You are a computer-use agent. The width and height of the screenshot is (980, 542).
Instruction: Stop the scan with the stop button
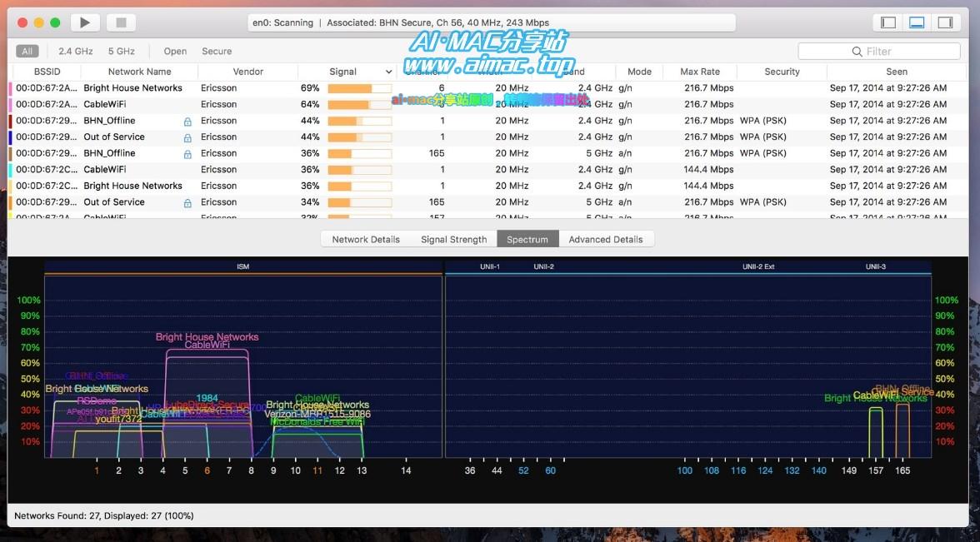[x=122, y=22]
